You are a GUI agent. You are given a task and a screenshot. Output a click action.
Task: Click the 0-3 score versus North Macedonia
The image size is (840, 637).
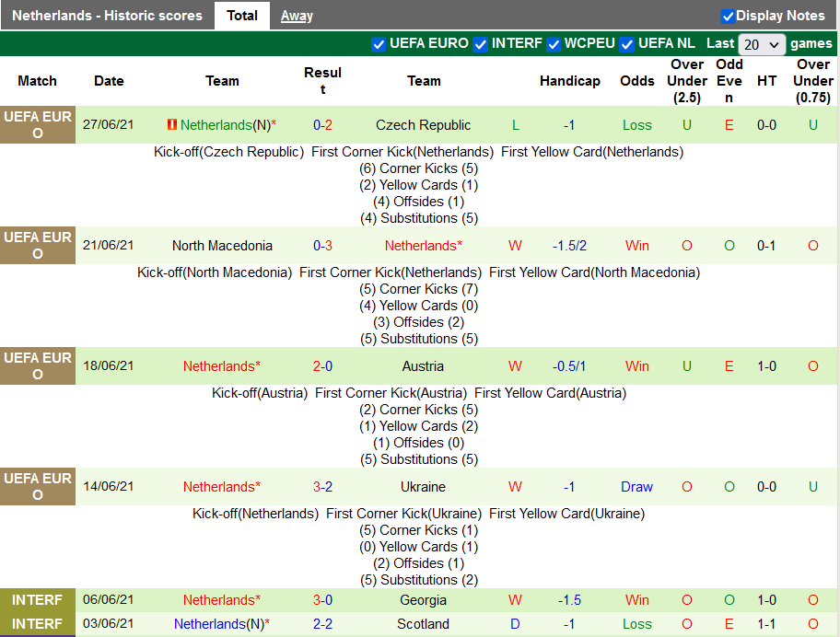coord(322,246)
